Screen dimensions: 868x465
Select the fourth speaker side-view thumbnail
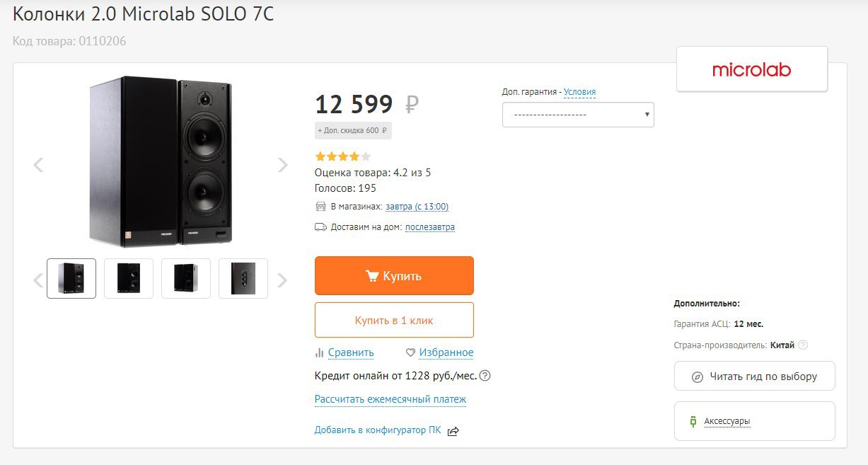point(243,278)
